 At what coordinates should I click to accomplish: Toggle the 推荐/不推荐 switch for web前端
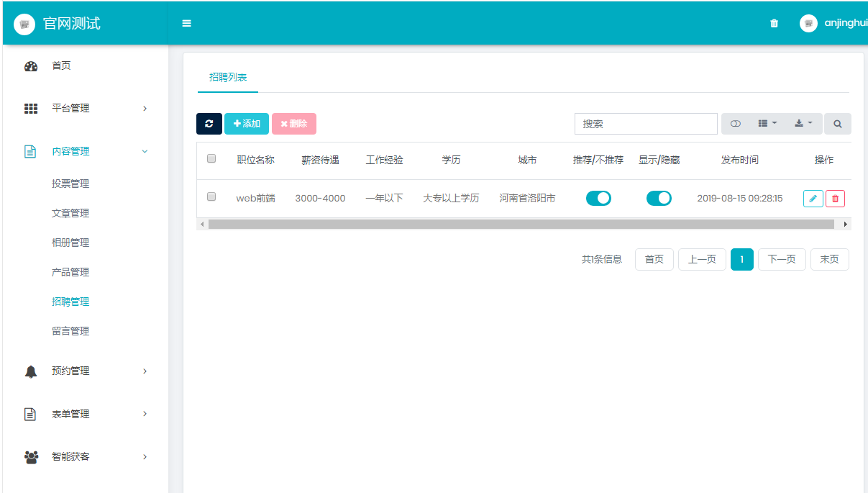tap(598, 198)
